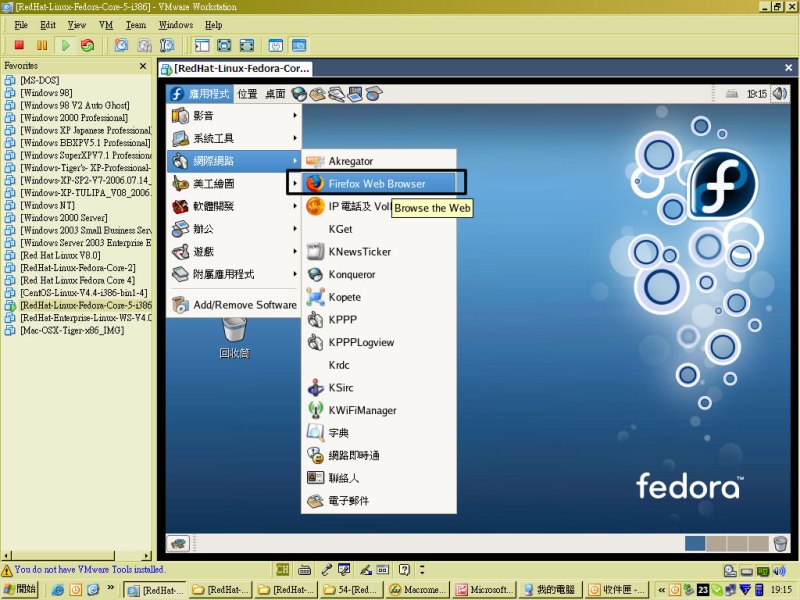The height and width of the screenshot is (600, 800).
Task: Open the 桌面 Desktop menu in Fedora panel
Action: pos(275,94)
